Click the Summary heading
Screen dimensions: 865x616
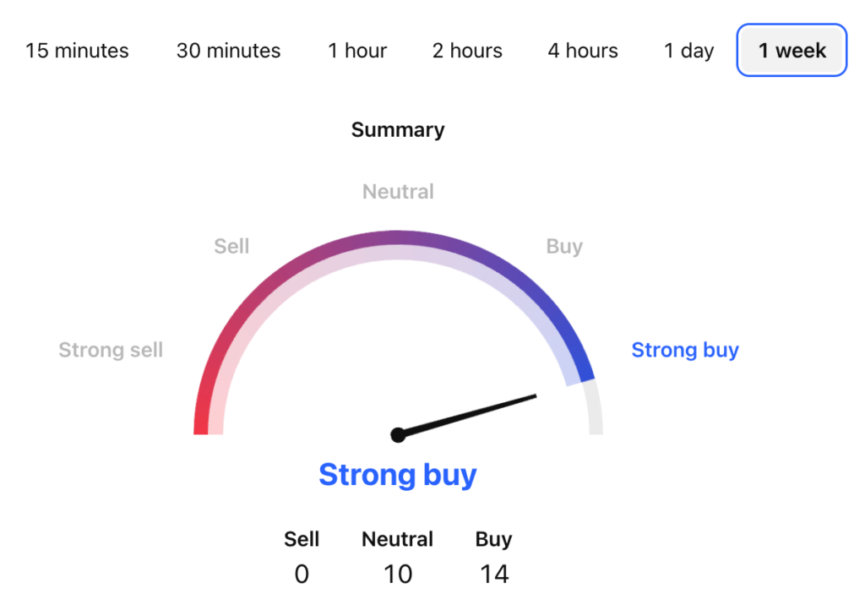398,129
